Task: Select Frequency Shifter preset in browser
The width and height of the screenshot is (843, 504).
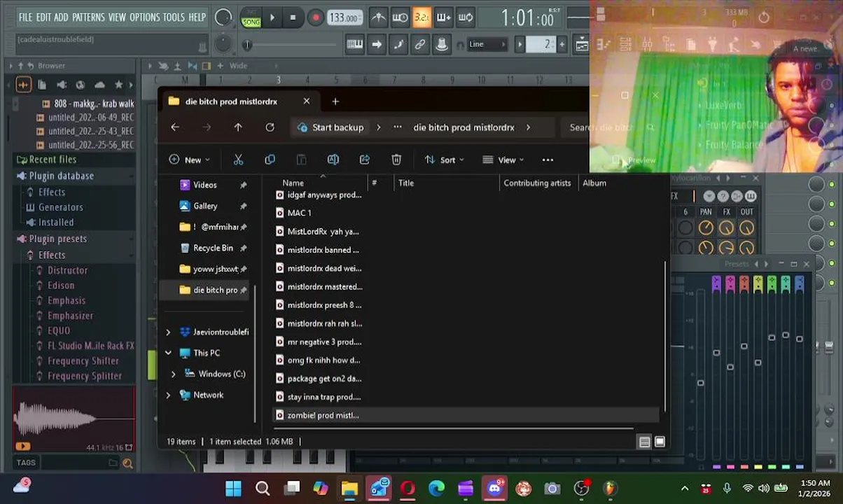Action: pos(83,361)
